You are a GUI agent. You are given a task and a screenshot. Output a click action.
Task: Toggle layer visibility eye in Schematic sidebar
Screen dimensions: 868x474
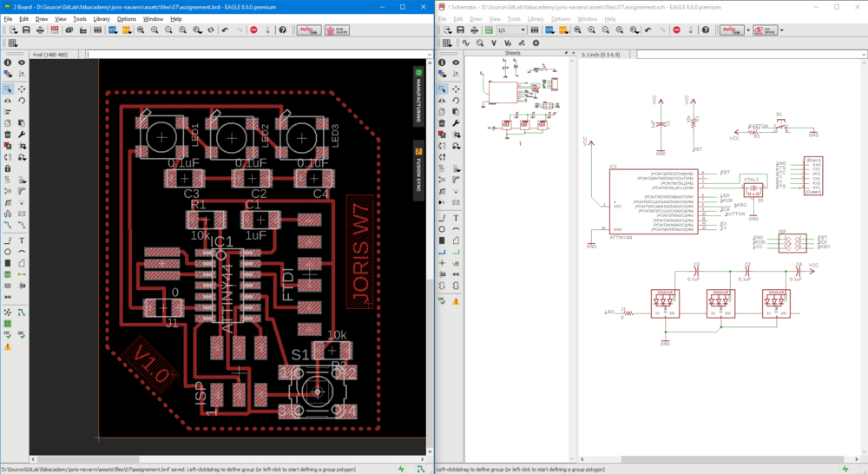tap(455, 63)
